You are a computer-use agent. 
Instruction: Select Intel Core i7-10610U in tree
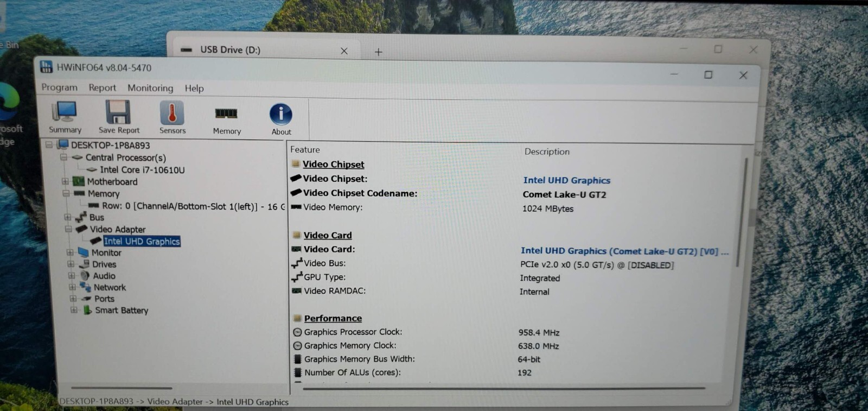(x=142, y=169)
